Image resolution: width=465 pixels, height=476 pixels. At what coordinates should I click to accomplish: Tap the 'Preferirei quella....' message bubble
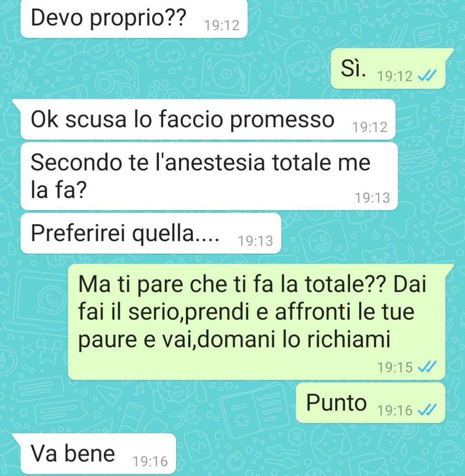coord(151,233)
